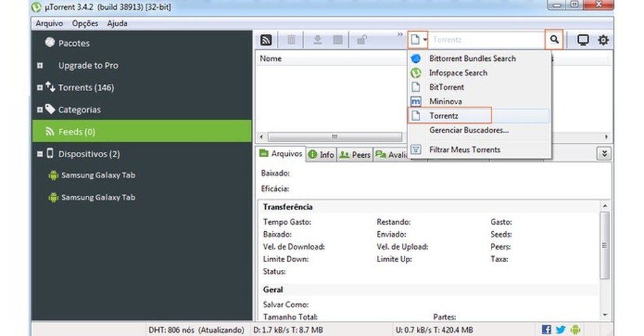This screenshot has height=336, width=644.
Task: Expand the Categorias tree node
Action: 40,110
